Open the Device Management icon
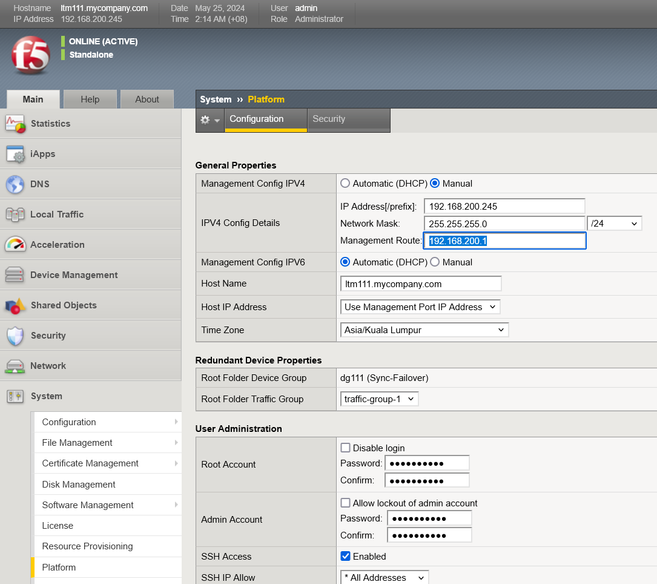 tap(15, 275)
